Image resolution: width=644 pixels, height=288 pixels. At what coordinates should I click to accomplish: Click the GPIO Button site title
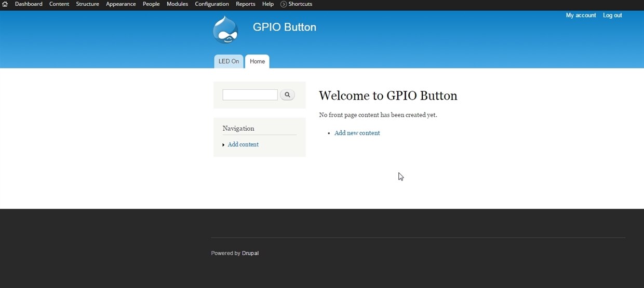pyautogui.click(x=285, y=27)
